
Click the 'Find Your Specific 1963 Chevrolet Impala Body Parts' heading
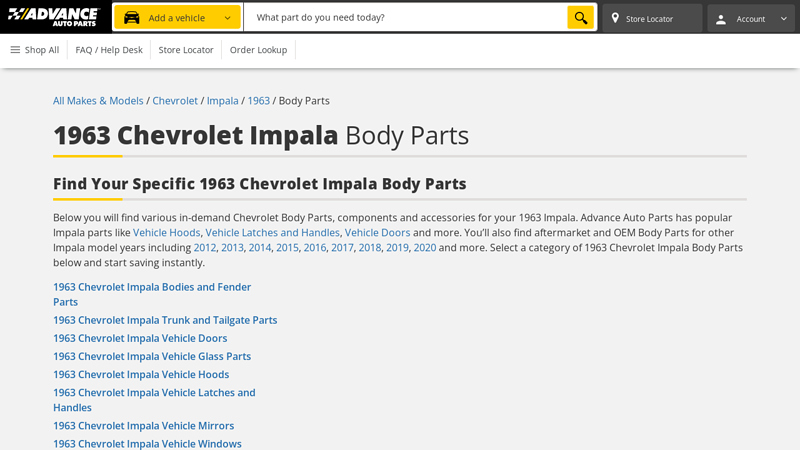tap(260, 184)
